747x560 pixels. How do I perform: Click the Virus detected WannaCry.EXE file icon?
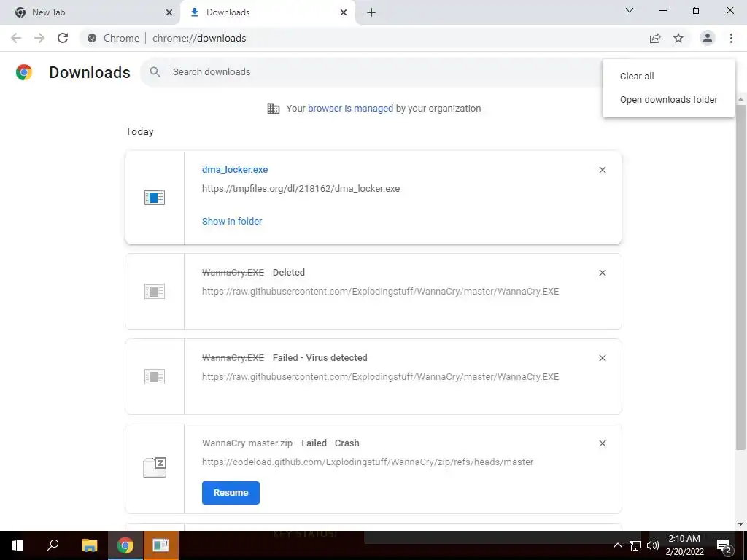(155, 377)
